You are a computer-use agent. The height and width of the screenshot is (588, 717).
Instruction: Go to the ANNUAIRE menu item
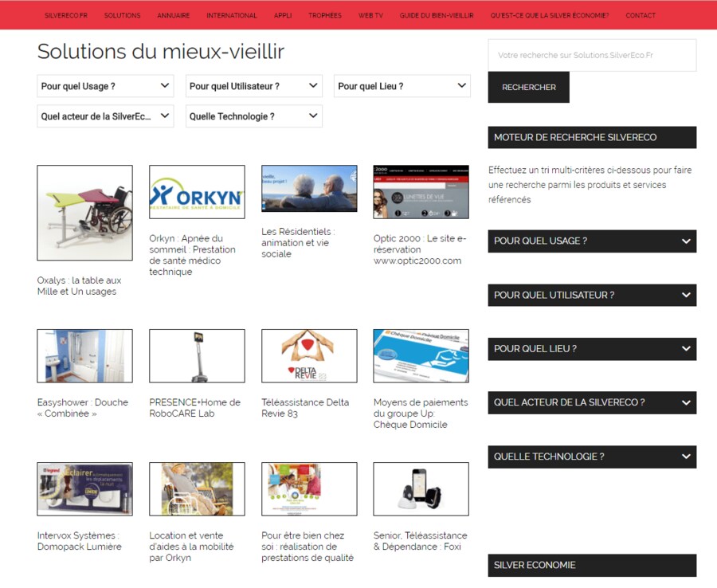point(173,15)
